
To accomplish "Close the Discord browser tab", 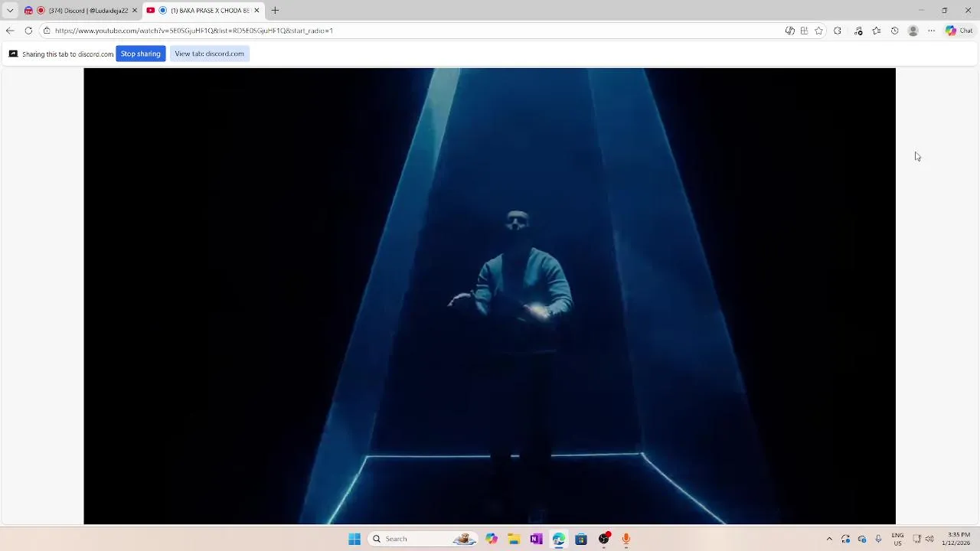I will click(135, 11).
